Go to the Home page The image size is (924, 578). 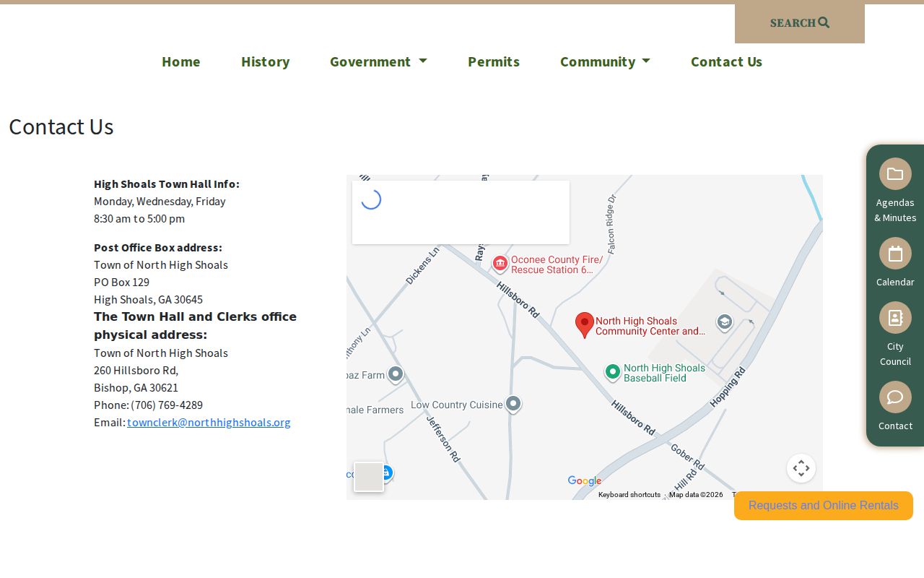(x=181, y=61)
